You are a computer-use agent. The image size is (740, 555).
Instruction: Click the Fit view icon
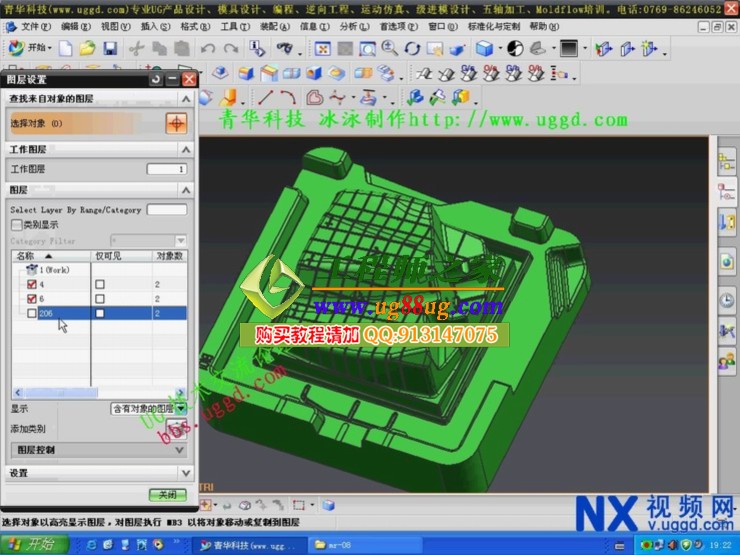coord(323,48)
